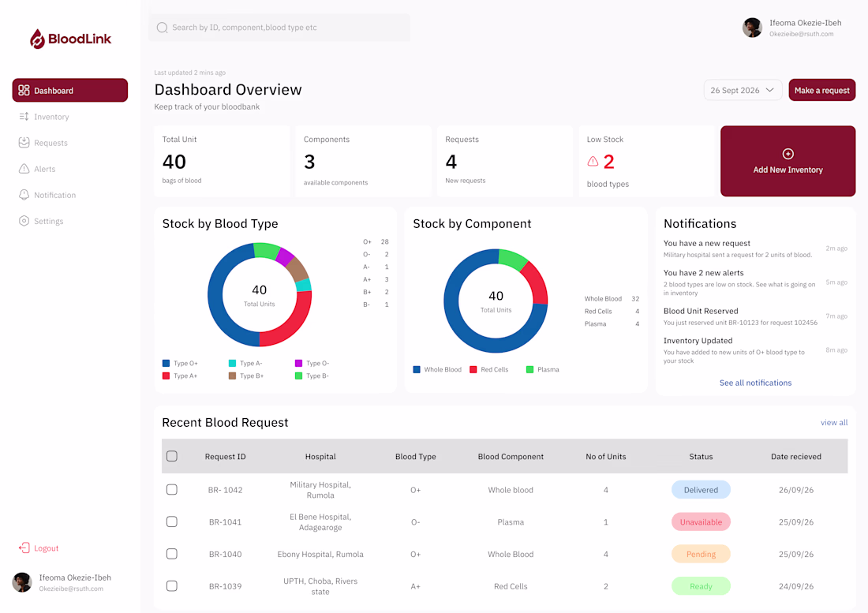Click the Alerts warning triangle icon

coord(24,169)
